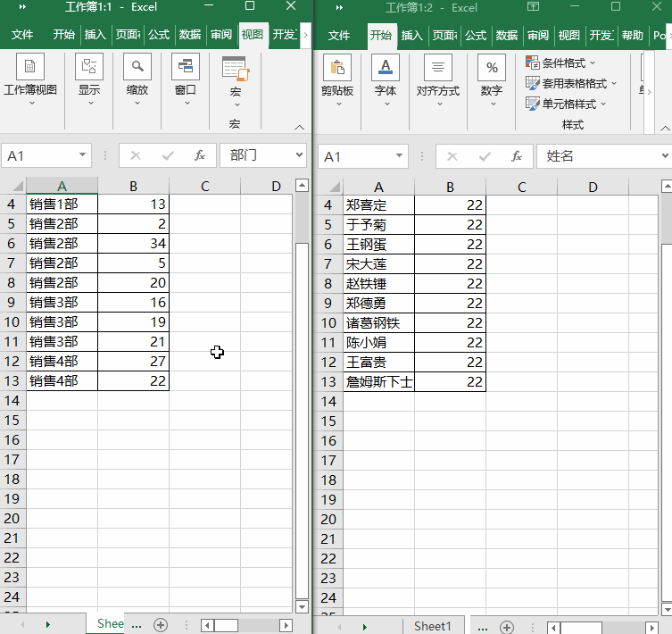Viewport: 672px width, 634px height.
Task: Open the 数字 percent format icon
Action: [492, 67]
